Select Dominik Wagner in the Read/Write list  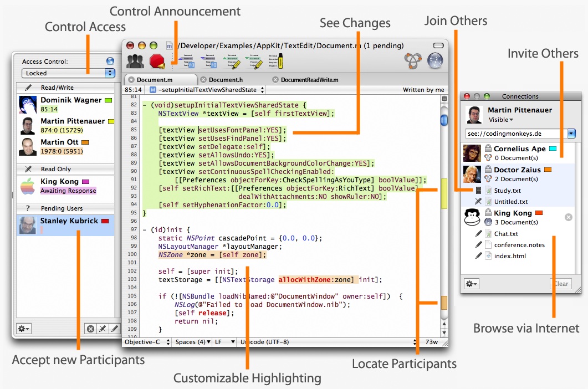(x=66, y=105)
